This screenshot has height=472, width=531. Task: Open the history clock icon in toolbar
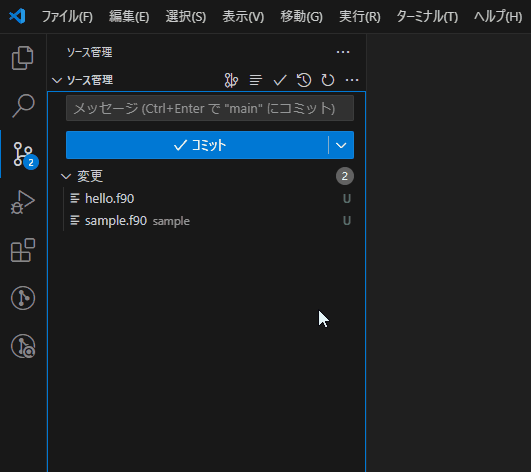coord(304,80)
